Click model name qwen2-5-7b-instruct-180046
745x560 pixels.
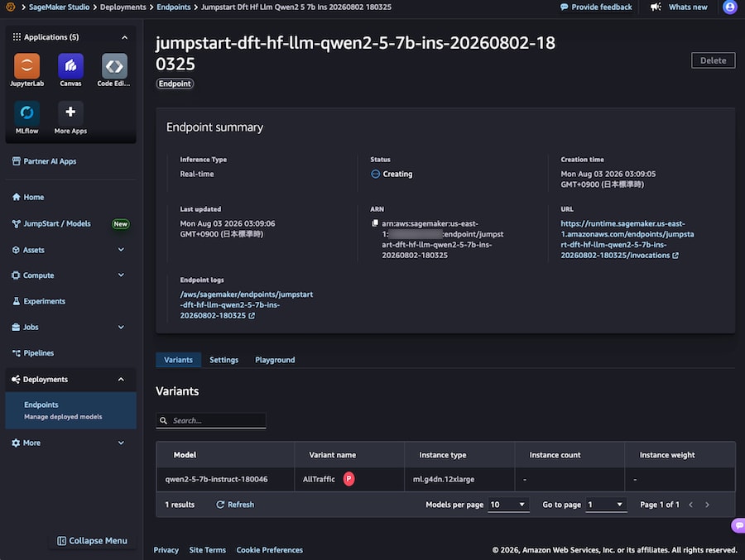[216, 479]
